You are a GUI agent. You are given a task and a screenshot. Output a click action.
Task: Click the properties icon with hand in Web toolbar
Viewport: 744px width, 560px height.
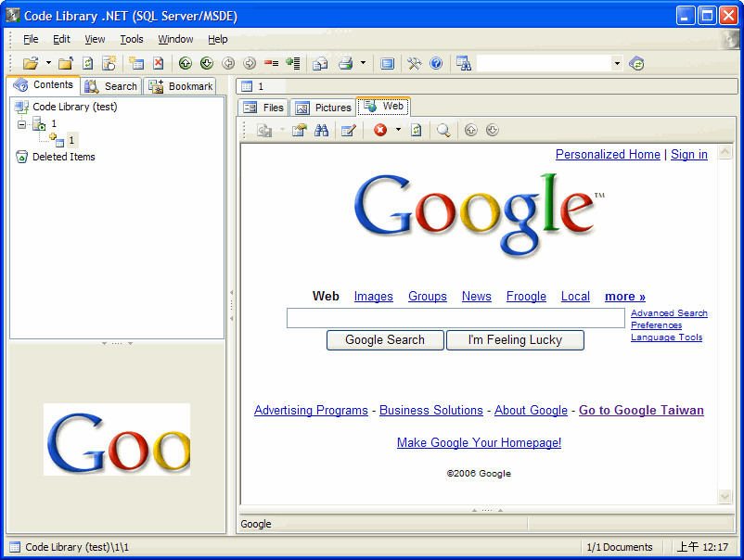(x=300, y=130)
